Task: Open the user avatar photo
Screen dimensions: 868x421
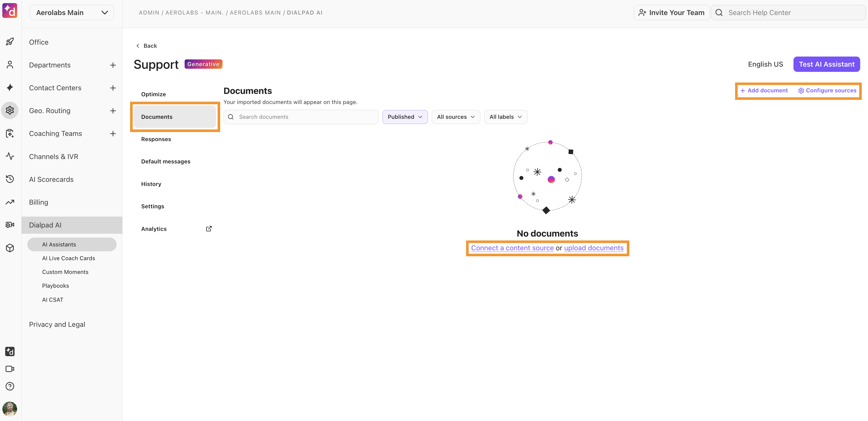Action: point(10,409)
